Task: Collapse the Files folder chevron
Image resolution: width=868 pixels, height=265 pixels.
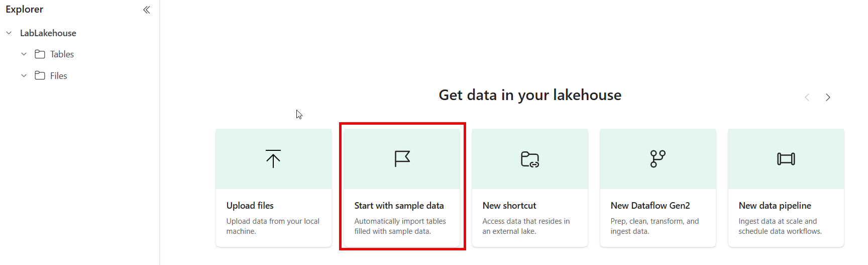Action: click(24, 75)
